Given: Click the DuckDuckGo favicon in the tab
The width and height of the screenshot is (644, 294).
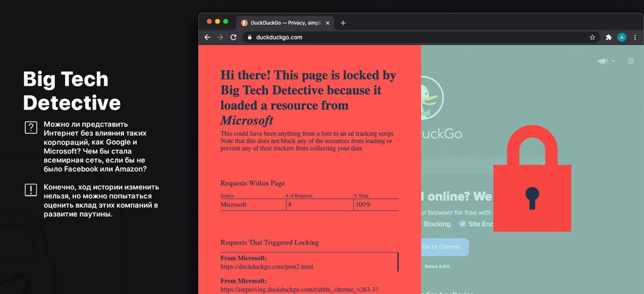Looking at the screenshot, I should [x=244, y=23].
